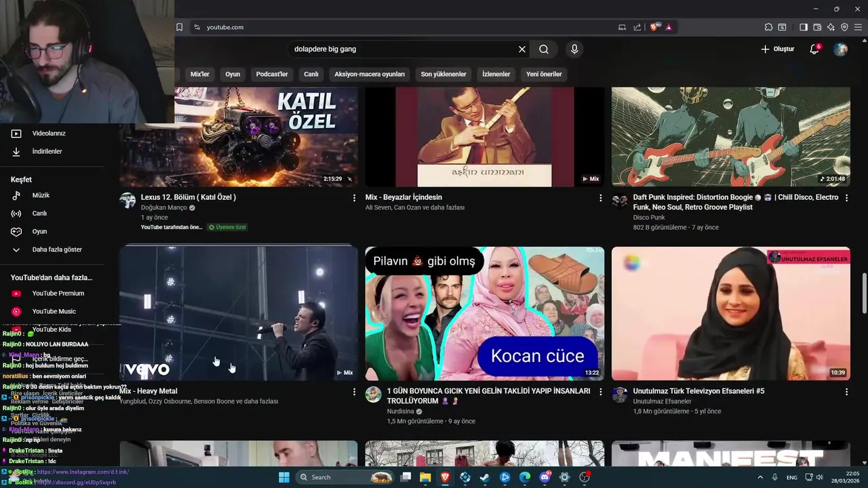Click the Oluştur create button
The height and width of the screenshot is (488, 868).
point(777,49)
